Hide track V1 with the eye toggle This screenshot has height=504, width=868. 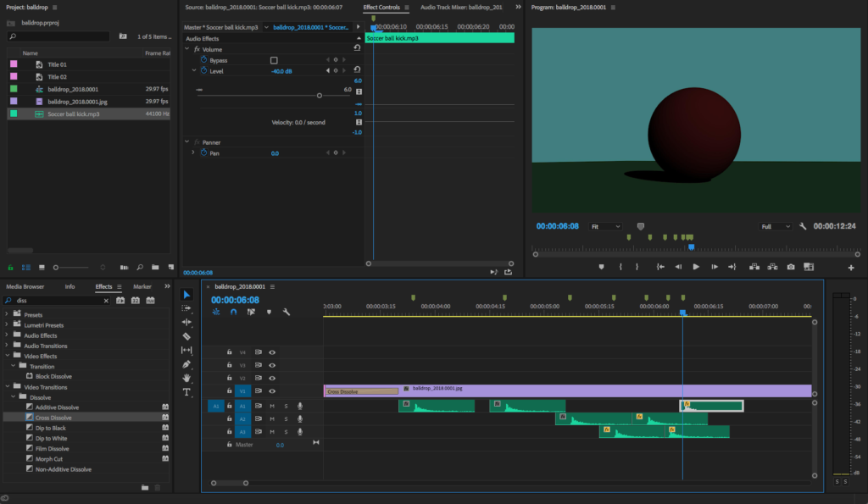pyautogui.click(x=272, y=391)
